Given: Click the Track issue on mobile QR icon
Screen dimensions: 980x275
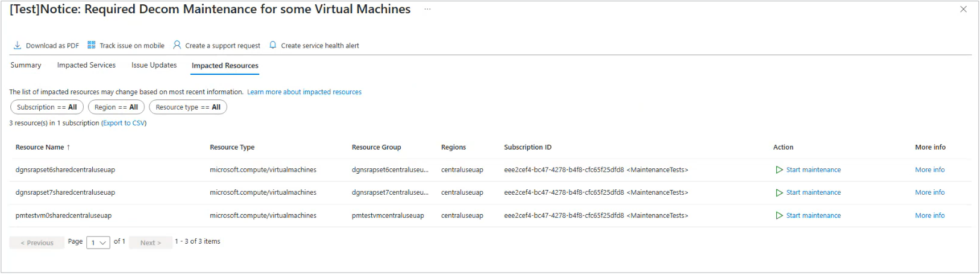Looking at the screenshot, I should tap(92, 45).
